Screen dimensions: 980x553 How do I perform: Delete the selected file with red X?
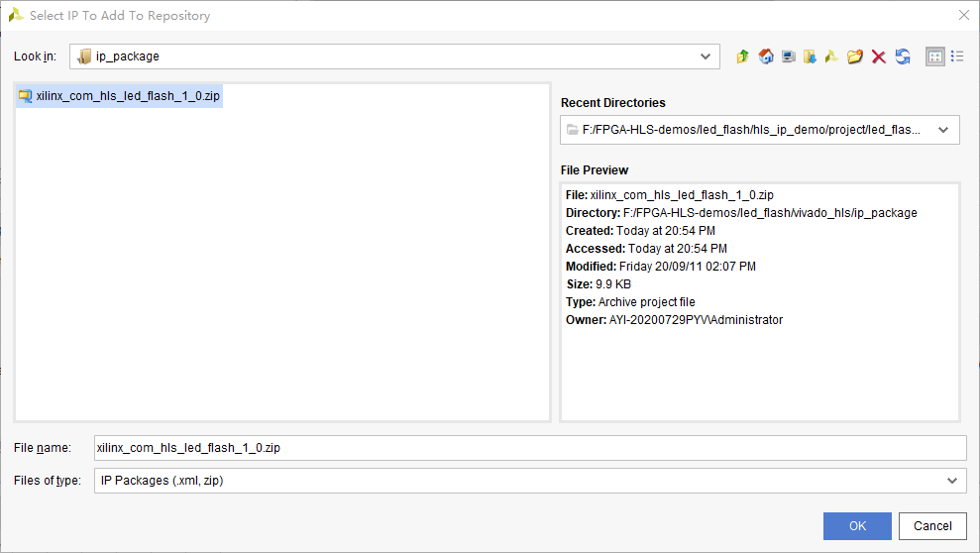pos(878,56)
